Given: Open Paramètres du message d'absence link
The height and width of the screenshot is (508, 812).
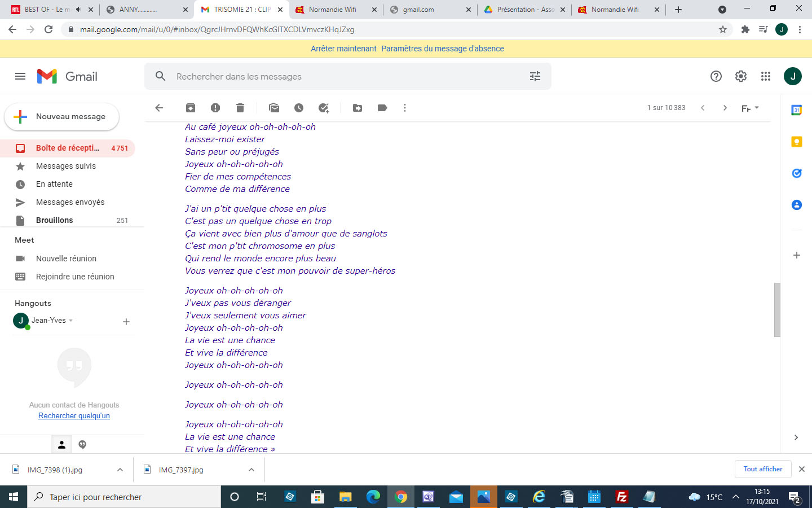Looking at the screenshot, I should (x=443, y=49).
